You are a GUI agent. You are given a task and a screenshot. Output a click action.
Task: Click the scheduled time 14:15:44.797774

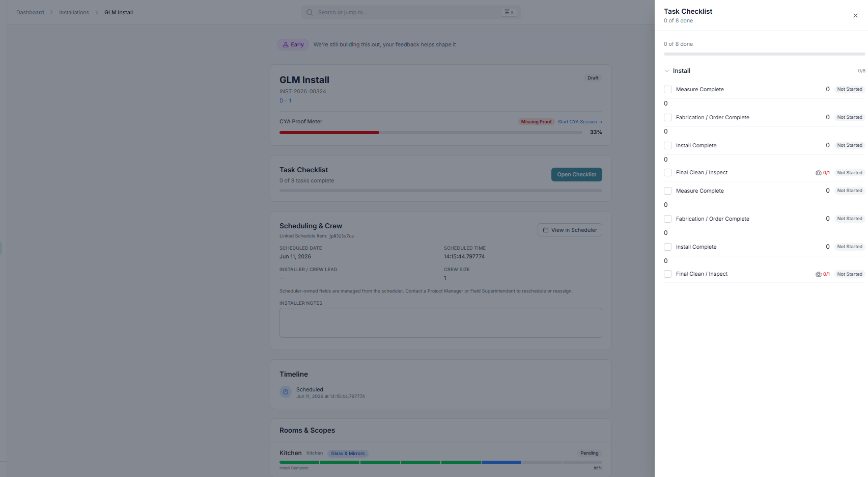click(x=464, y=257)
